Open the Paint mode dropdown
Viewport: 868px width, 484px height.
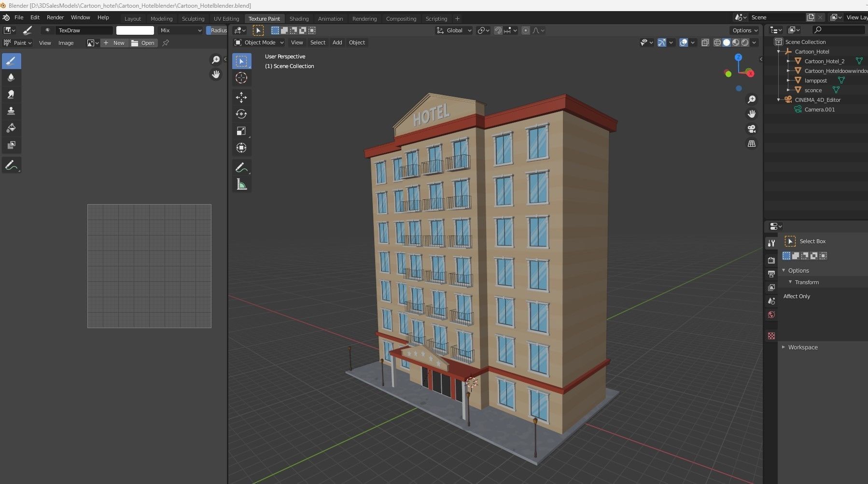(18, 43)
